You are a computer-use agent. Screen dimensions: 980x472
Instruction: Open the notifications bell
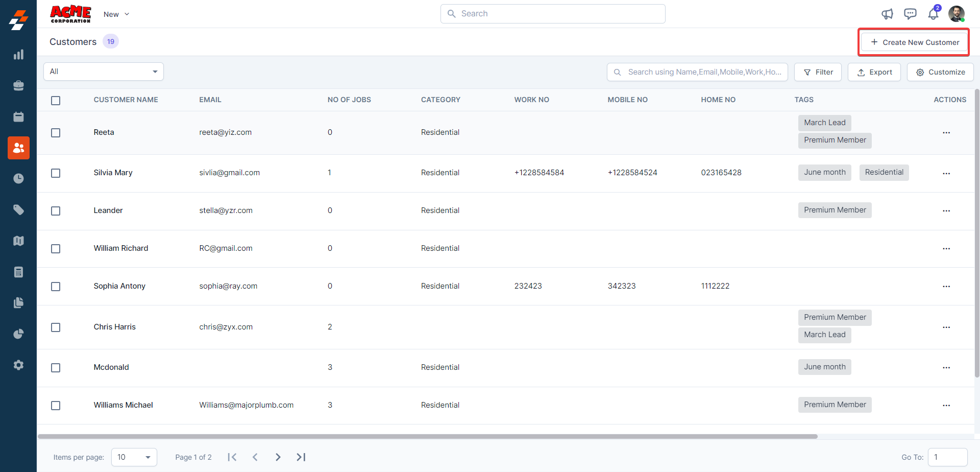pos(933,14)
